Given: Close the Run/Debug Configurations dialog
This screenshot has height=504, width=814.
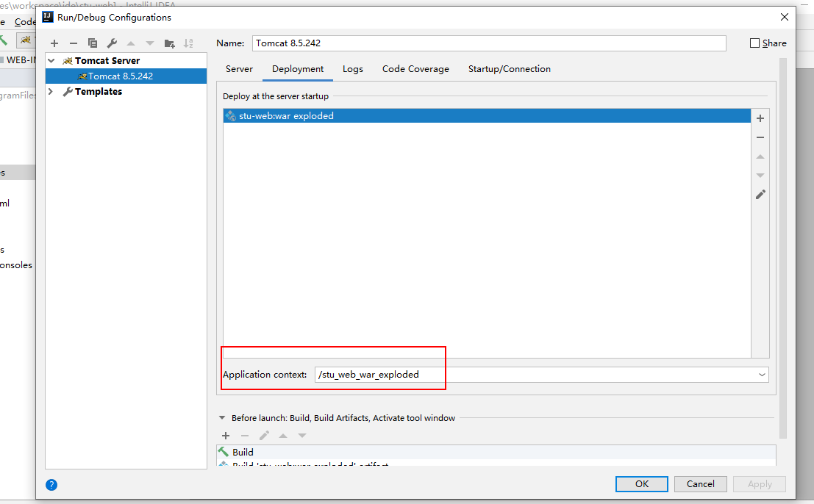Looking at the screenshot, I should (785, 17).
